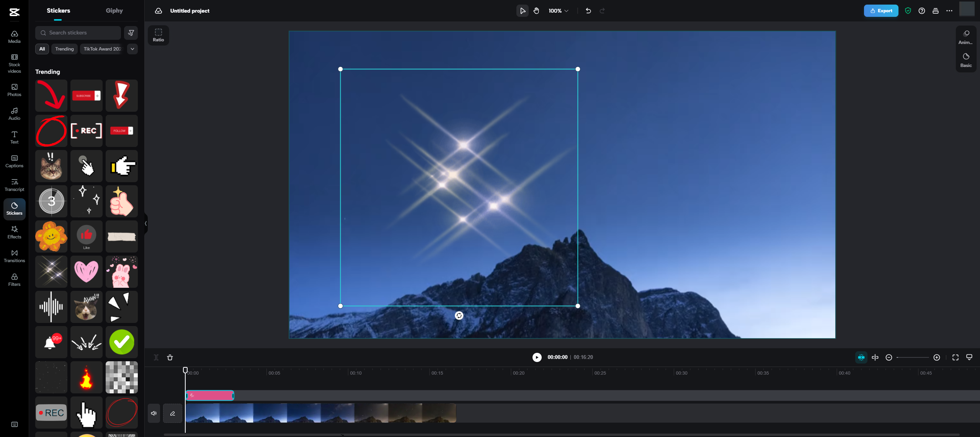This screenshot has height=437, width=980.
Task: Collapse the stickers side panel
Action: [x=146, y=223]
